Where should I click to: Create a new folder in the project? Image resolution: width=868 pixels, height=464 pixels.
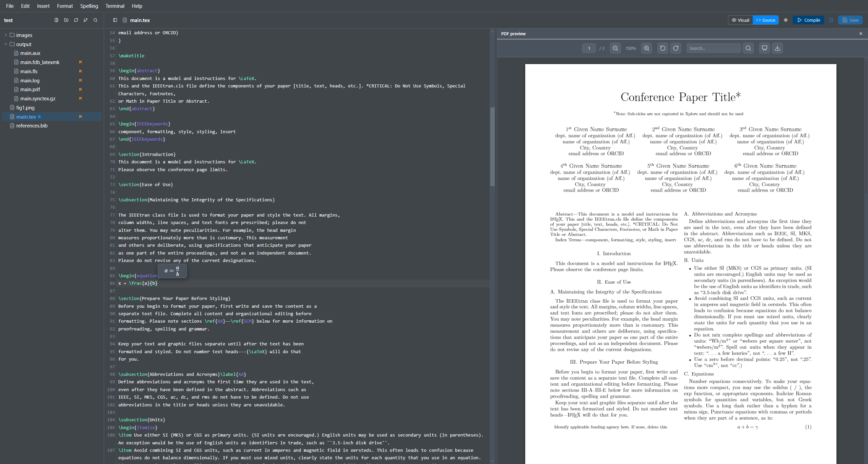pyautogui.click(x=66, y=20)
